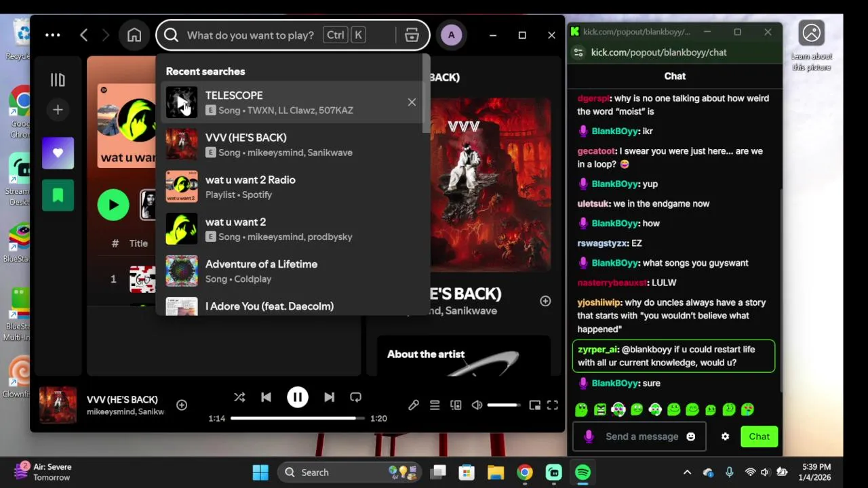Open the Windows Start menu
The width and height of the screenshot is (868, 488).
point(260,472)
